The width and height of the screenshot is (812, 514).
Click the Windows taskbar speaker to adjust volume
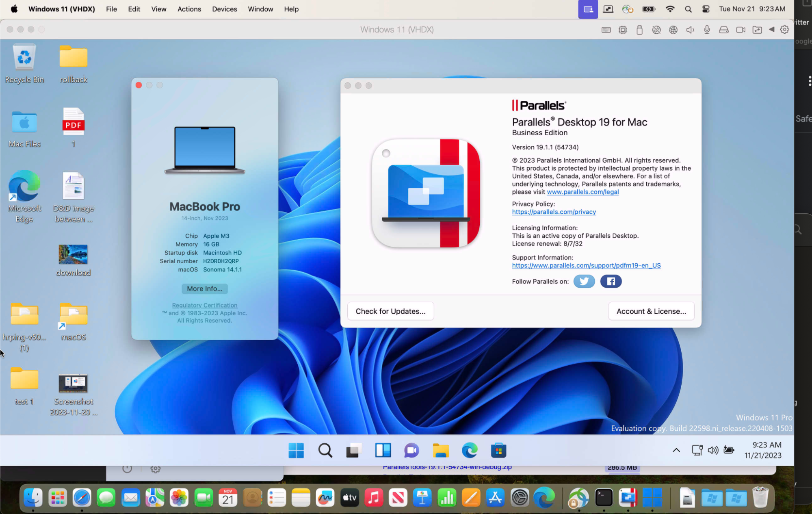point(713,450)
